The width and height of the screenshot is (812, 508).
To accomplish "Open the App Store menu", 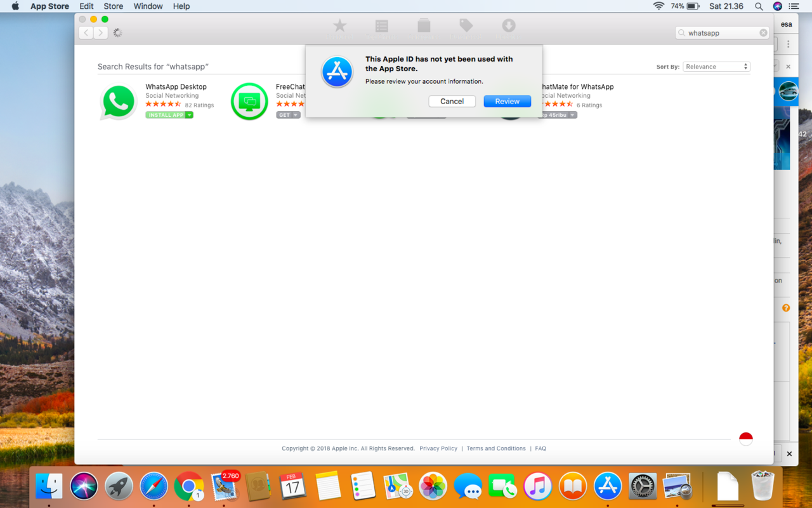I will (49, 6).
